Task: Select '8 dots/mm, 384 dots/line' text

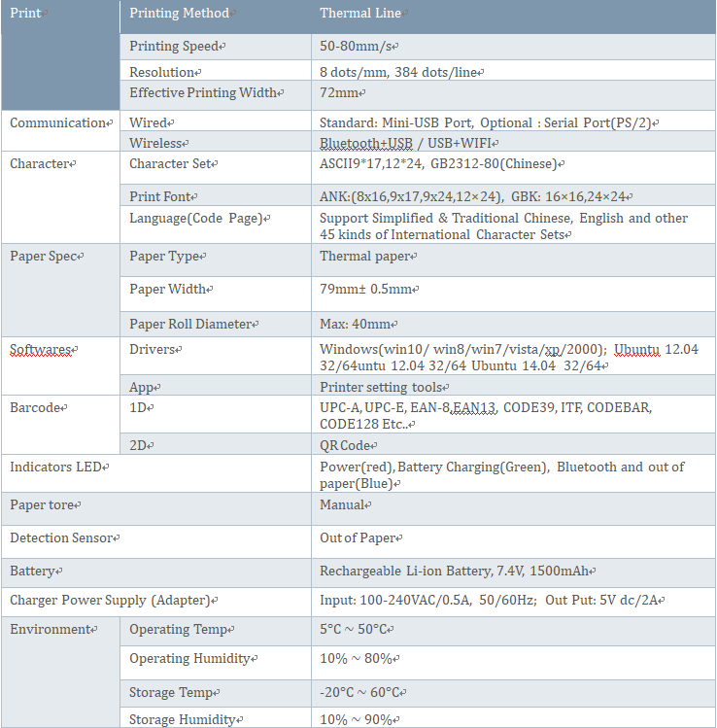Action: (x=398, y=73)
